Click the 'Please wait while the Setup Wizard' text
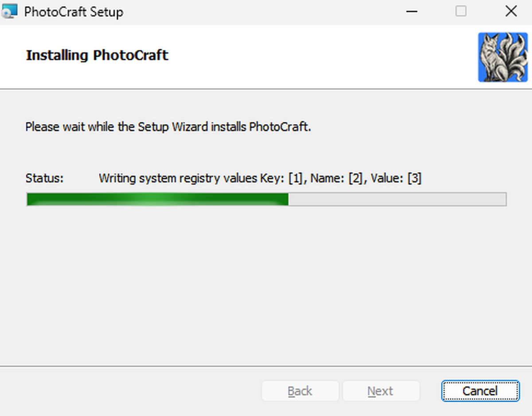Screen dimensions: 532x416 (x=117, y=127)
